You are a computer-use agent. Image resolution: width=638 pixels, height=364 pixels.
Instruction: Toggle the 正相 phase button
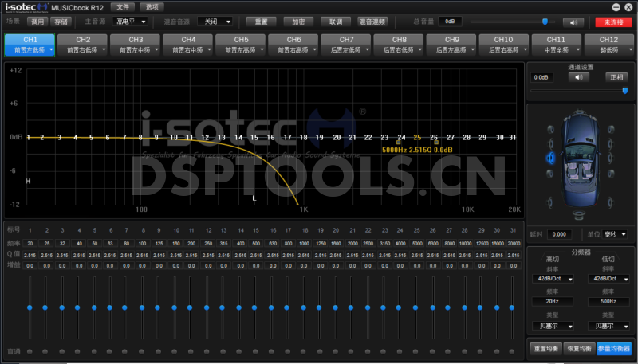(616, 77)
